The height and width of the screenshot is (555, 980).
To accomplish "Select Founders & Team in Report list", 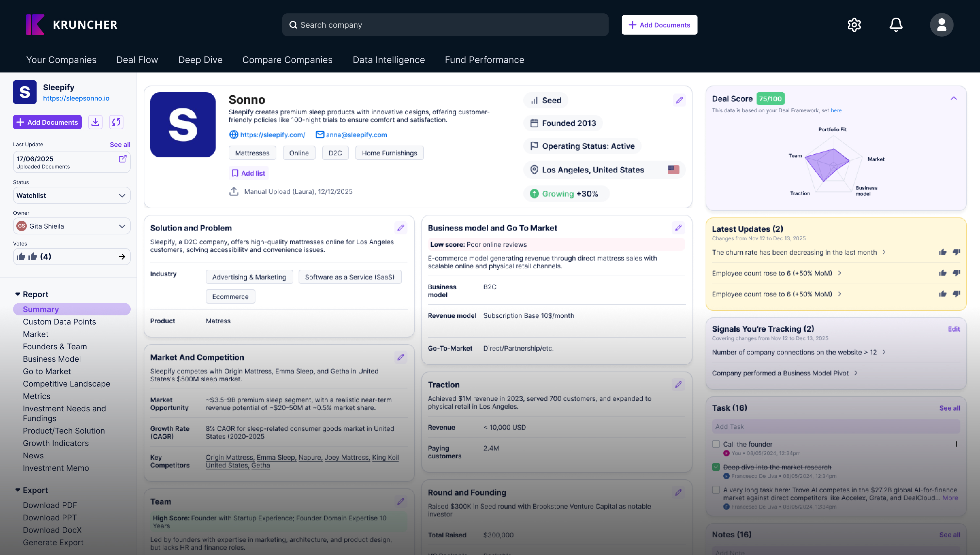I will tap(55, 346).
